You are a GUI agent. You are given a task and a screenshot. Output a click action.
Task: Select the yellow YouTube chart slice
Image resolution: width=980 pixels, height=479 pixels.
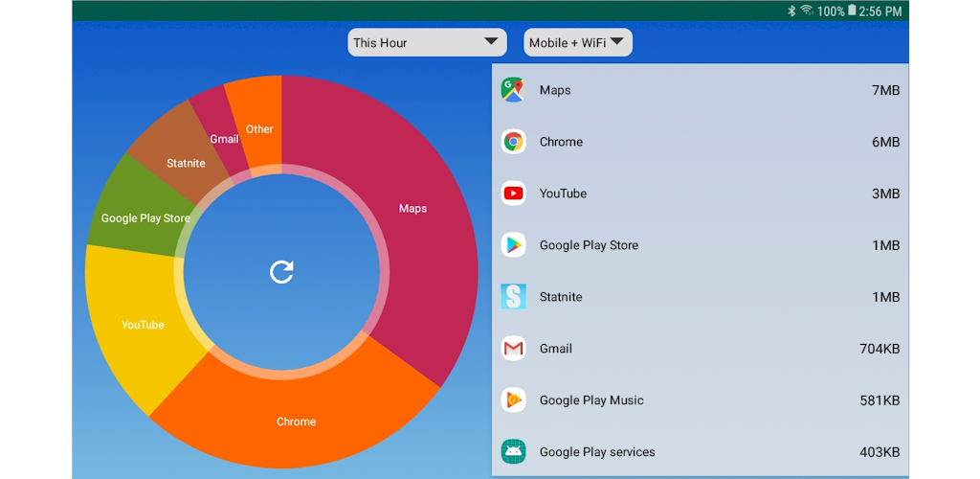143,325
